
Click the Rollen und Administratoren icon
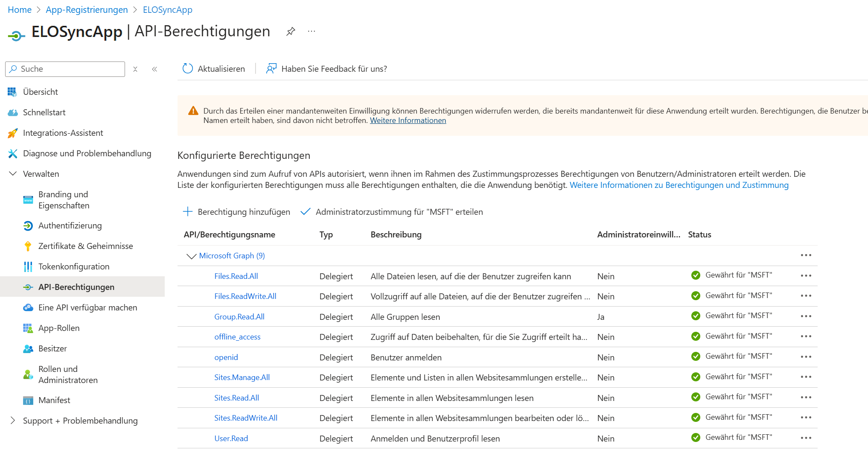(x=28, y=374)
